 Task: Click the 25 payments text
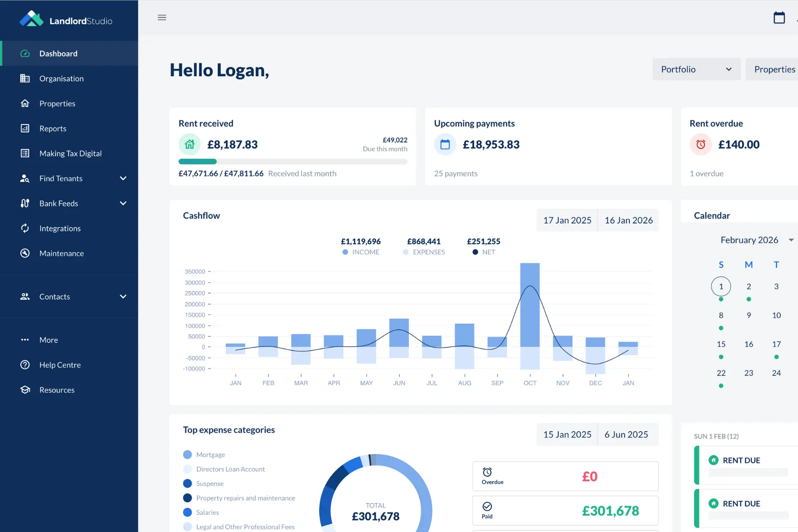pos(456,173)
